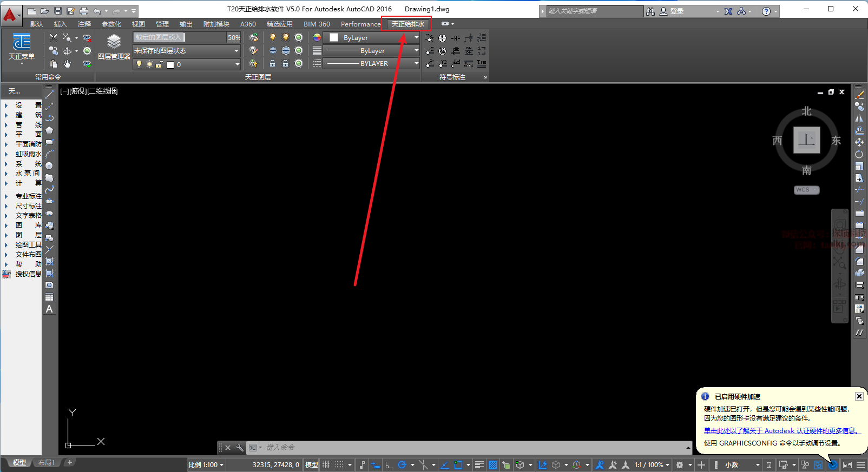Open the 图层管理器 layer manager

pyautogui.click(x=114, y=46)
